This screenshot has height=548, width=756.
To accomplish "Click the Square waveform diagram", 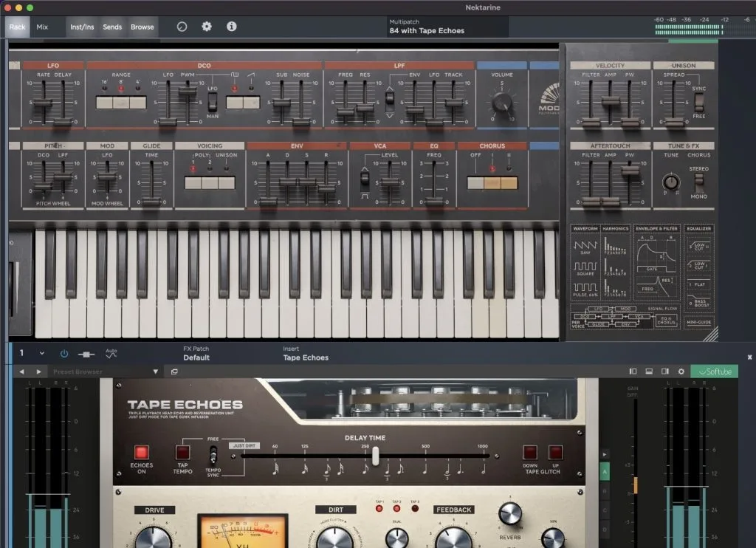I will pyautogui.click(x=585, y=268).
